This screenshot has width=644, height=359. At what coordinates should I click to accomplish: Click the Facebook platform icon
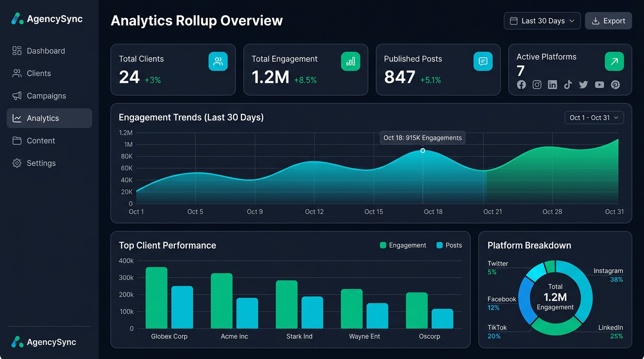pyautogui.click(x=521, y=85)
